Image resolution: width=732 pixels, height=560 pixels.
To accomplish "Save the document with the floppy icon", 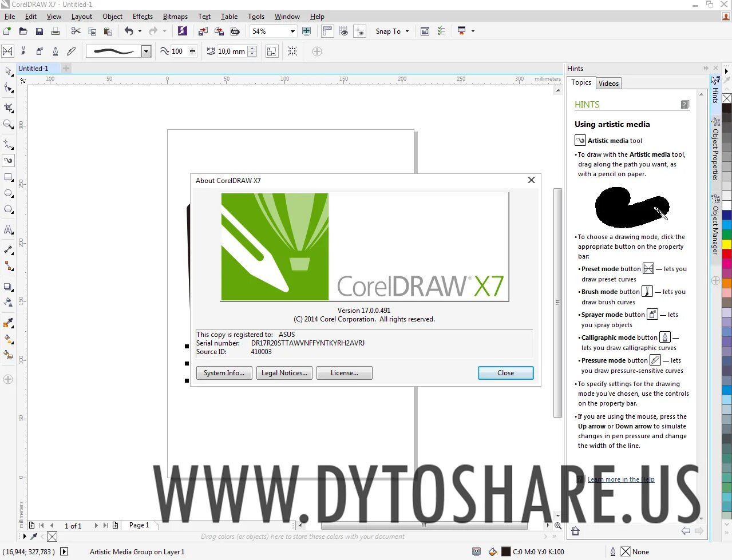I will click(39, 31).
